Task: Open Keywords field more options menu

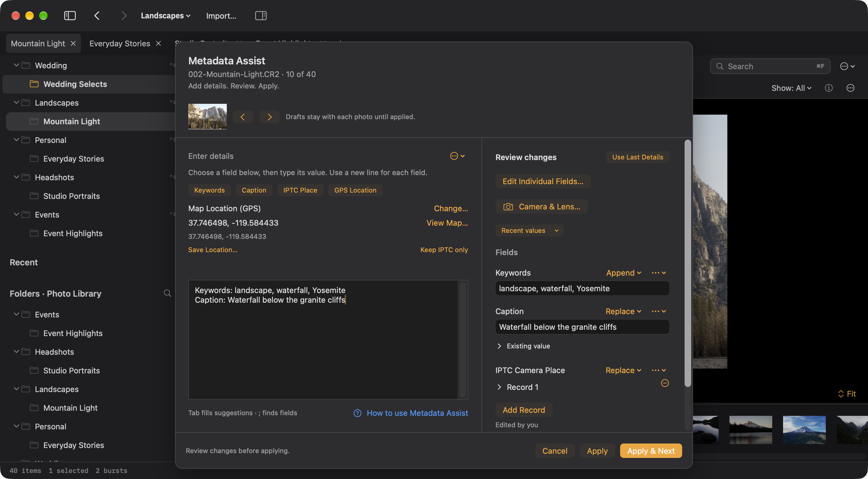Action: 658,273
